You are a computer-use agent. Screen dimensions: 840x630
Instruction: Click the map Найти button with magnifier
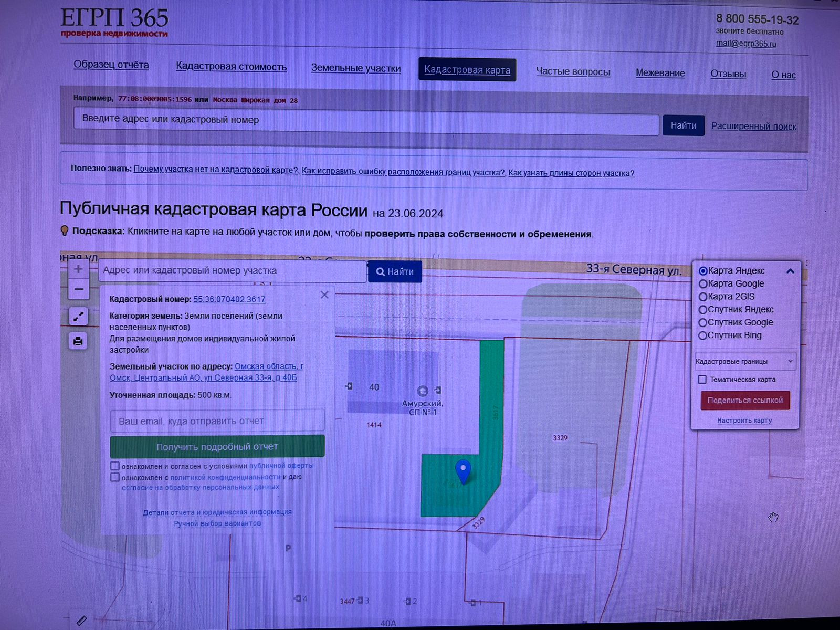point(395,271)
